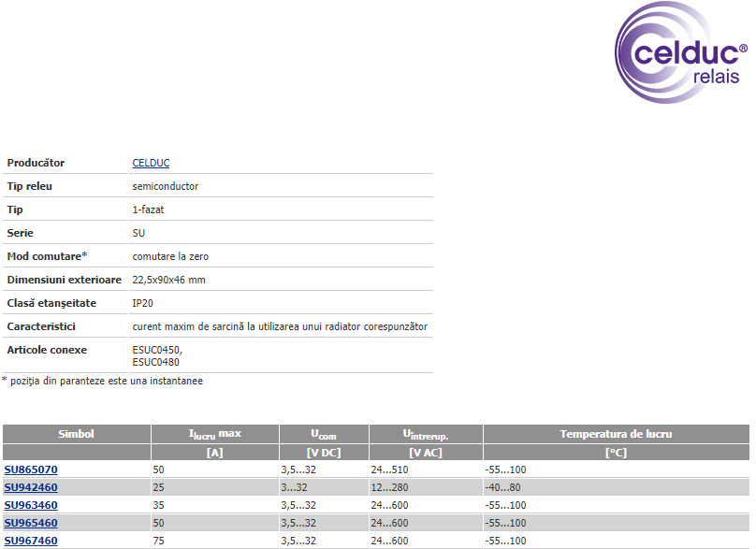The image size is (756, 549).
Task: Click the Uintrerup. column header
Action: pos(426,434)
